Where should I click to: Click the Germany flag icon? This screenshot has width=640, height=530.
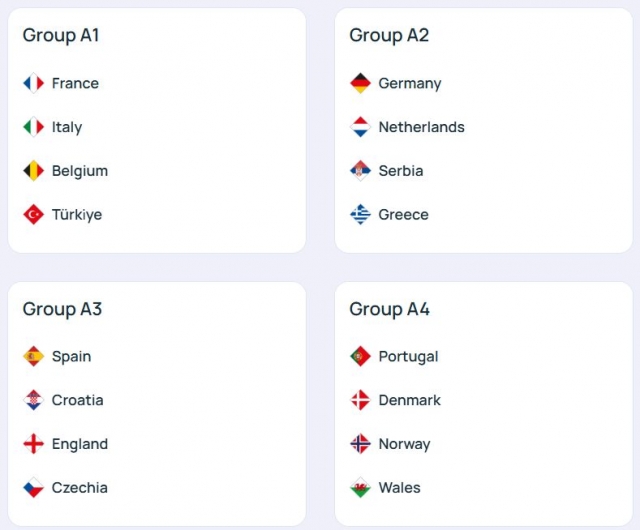[361, 83]
